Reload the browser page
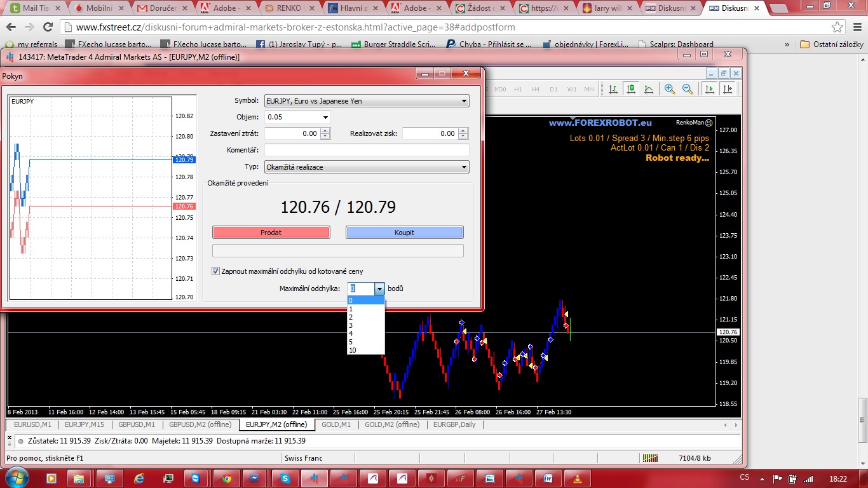Image resolution: width=868 pixels, height=488 pixels. [x=48, y=27]
